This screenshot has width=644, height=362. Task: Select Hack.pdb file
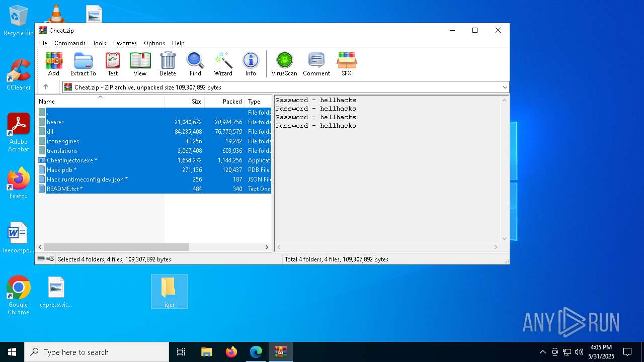click(154, 170)
